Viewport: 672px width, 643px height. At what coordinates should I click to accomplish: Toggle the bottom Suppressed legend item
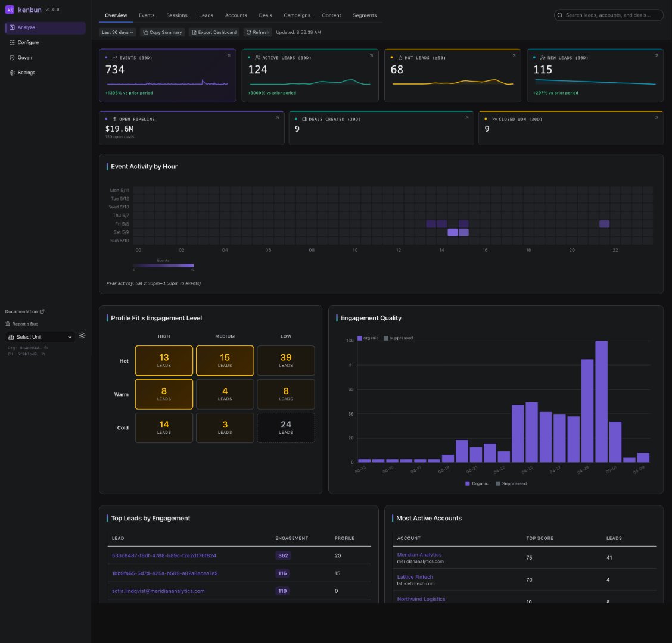(511, 483)
